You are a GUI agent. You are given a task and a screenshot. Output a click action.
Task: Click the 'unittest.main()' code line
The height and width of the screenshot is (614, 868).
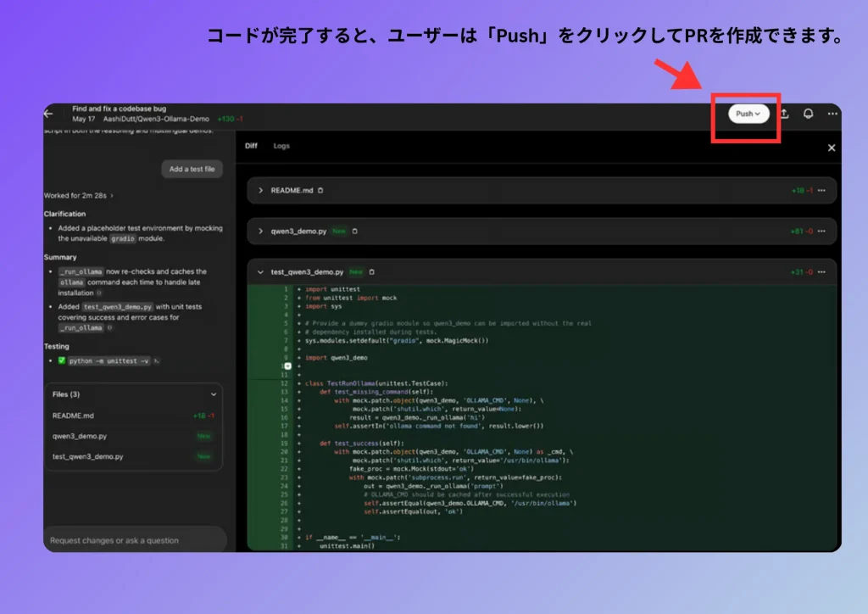click(347, 546)
